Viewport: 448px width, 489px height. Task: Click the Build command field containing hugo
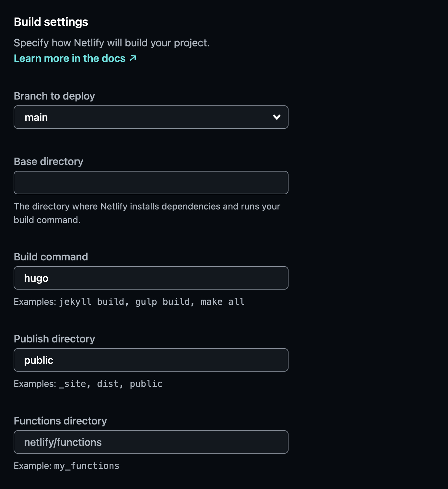[151, 278]
